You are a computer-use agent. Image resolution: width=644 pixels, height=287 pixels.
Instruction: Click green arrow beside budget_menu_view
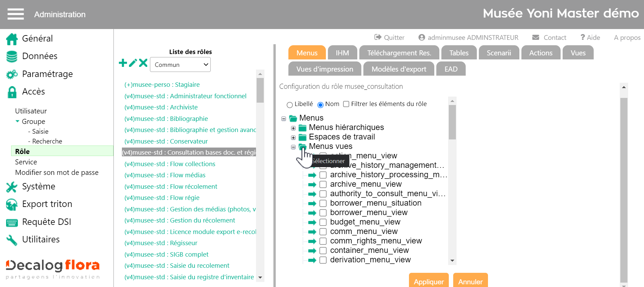312,222
